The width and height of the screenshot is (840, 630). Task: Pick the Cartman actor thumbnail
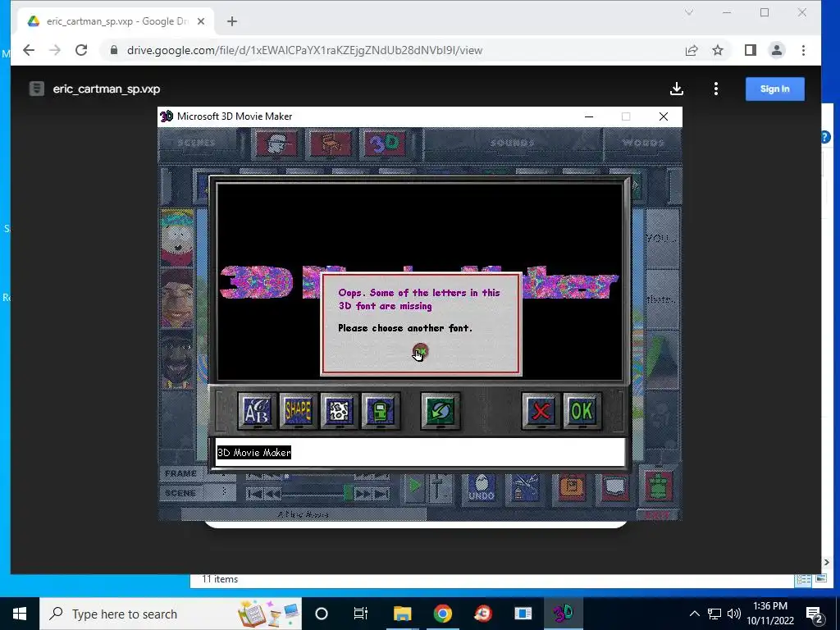[177, 237]
